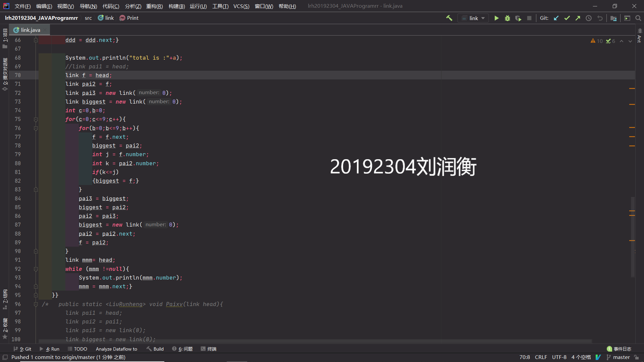Click the Build project hammer icon
The height and width of the screenshot is (362, 644).
[x=449, y=18]
